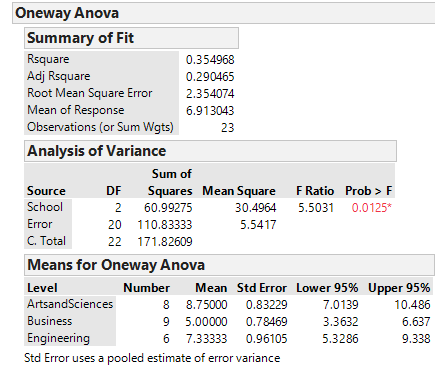435x367 pixels.
Task: Click the Std Error column header
Action: tap(262, 288)
